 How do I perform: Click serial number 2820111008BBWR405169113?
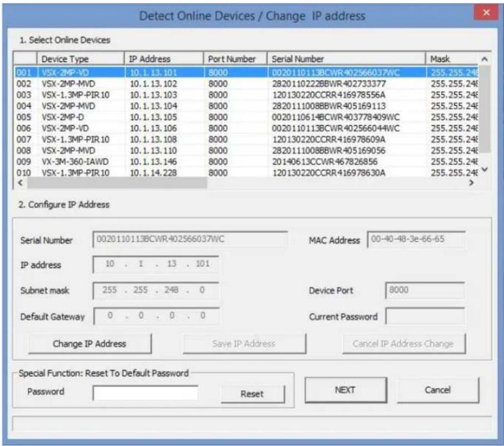pos(329,106)
